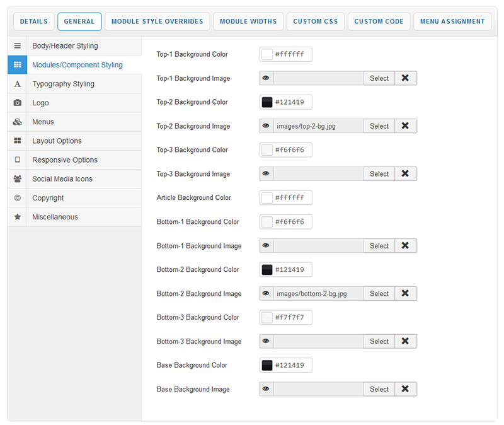Click the camera icon beside Logo
The image size is (504, 425).
18,103
